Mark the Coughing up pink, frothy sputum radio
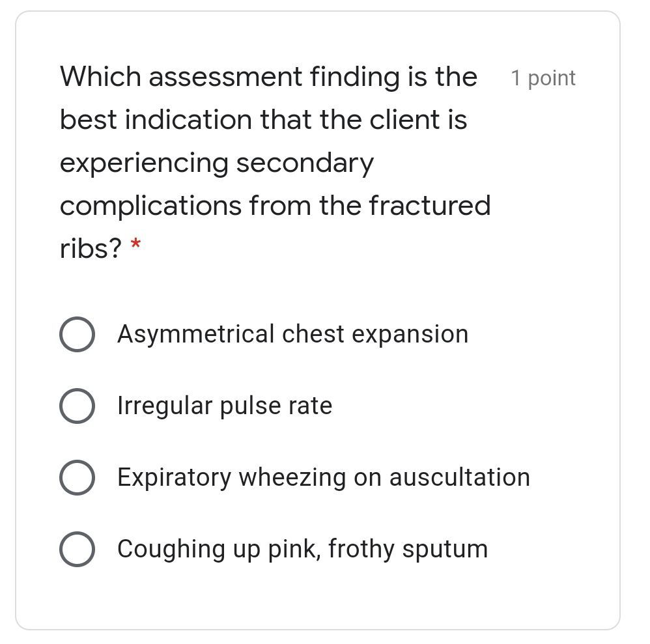Image resolution: width=650 pixels, height=644 pixels. coord(77,549)
